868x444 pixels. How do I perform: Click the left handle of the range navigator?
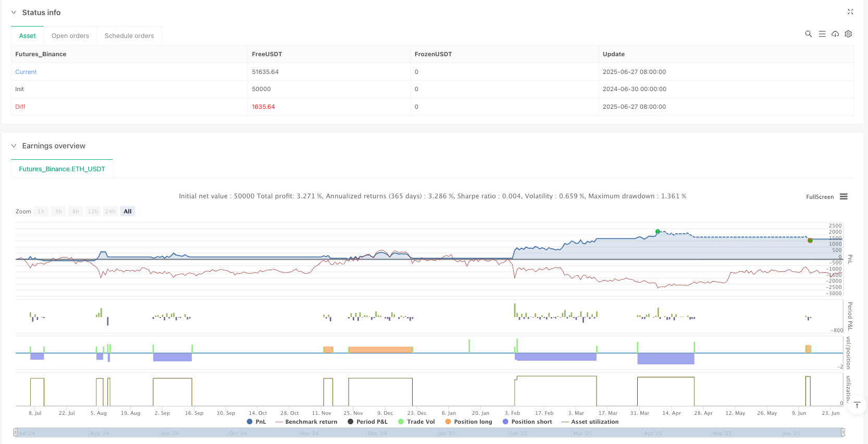15,433
